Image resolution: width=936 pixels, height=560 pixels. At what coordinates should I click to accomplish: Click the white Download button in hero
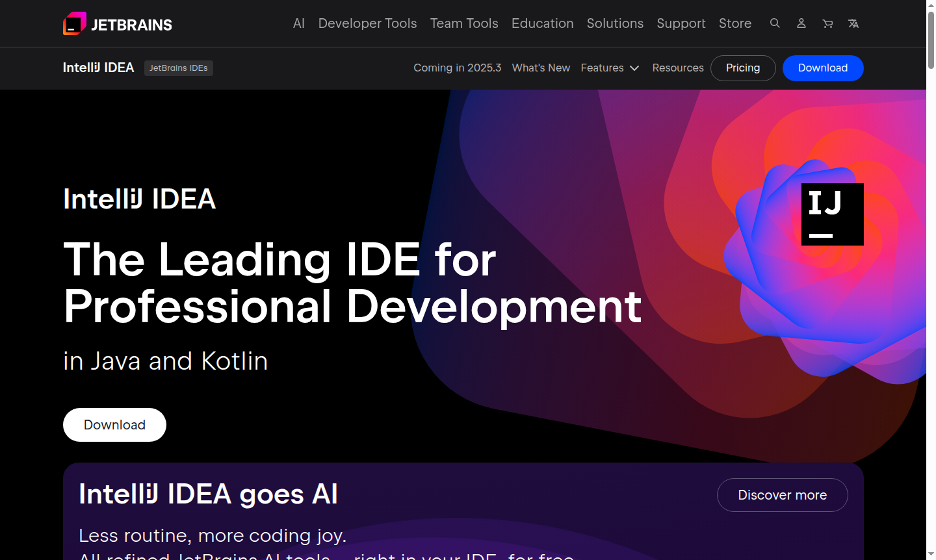click(x=114, y=425)
